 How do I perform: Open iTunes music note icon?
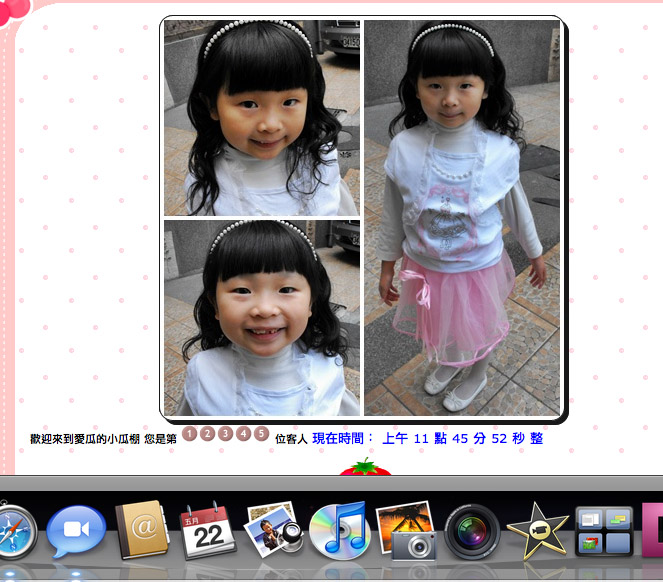tap(340, 530)
